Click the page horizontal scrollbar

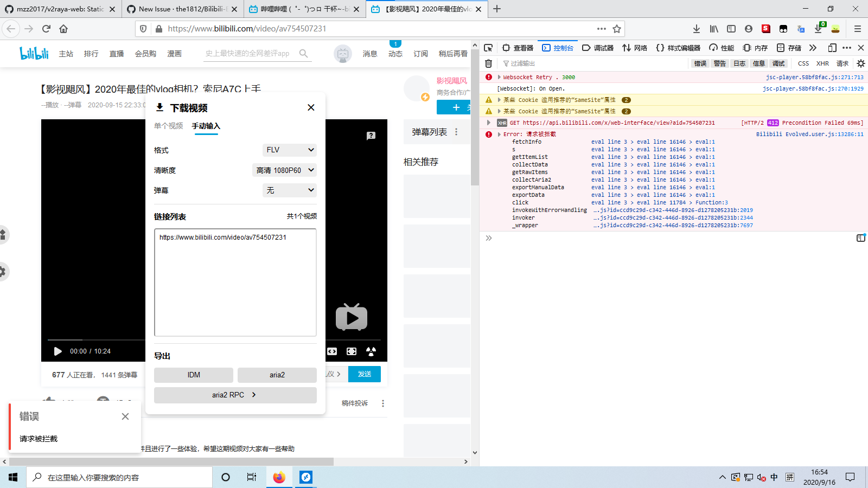point(171,461)
